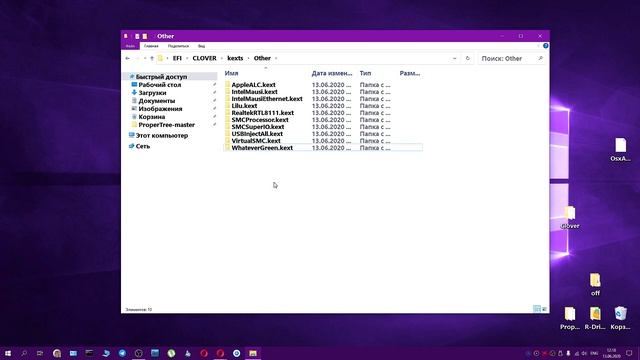Select IntelMausiEthernet.kext in the file list
The width and height of the screenshot is (640, 360).
click(267, 99)
